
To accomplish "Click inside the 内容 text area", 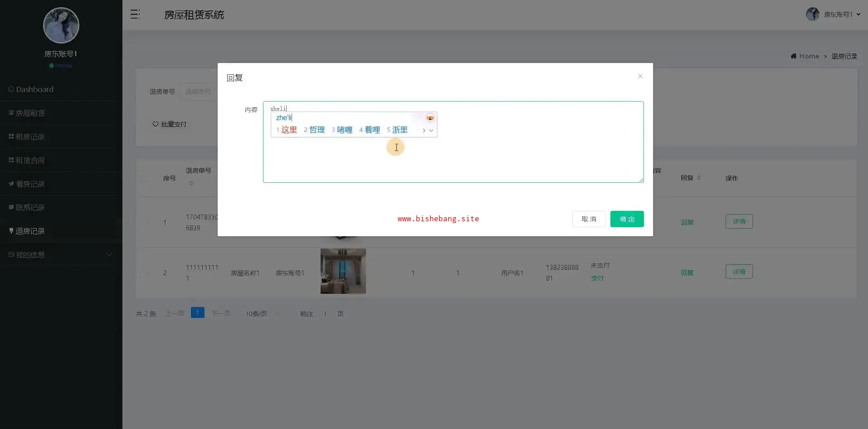I will (453, 142).
